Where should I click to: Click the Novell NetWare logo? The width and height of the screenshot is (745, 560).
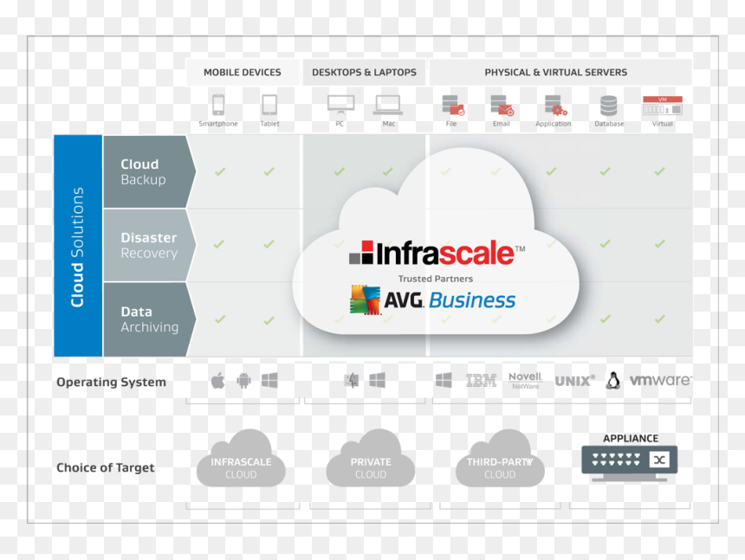[525, 380]
